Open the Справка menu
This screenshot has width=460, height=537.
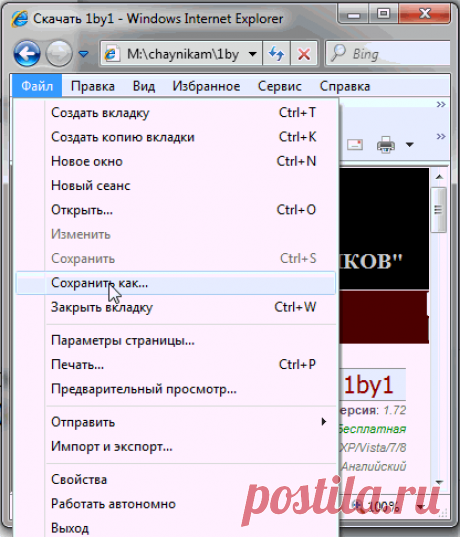[345, 86]
